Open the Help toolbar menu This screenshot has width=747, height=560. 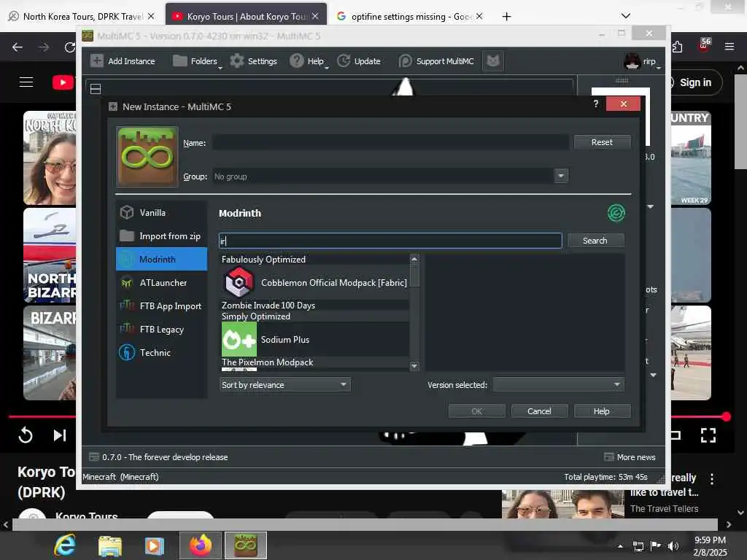tap(309, 61)
